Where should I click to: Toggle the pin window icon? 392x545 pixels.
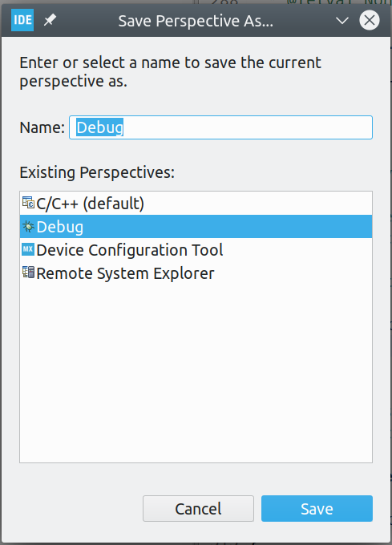50,20
